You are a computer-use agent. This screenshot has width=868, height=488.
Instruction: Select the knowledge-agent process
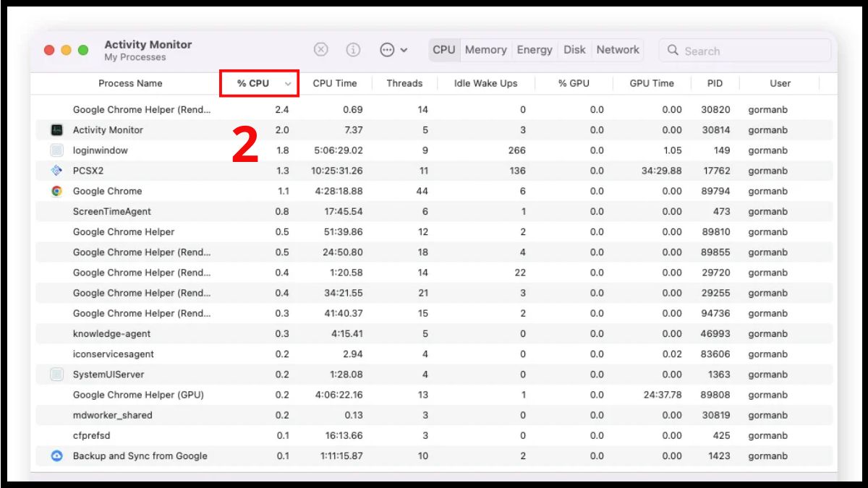coord(111,334)
